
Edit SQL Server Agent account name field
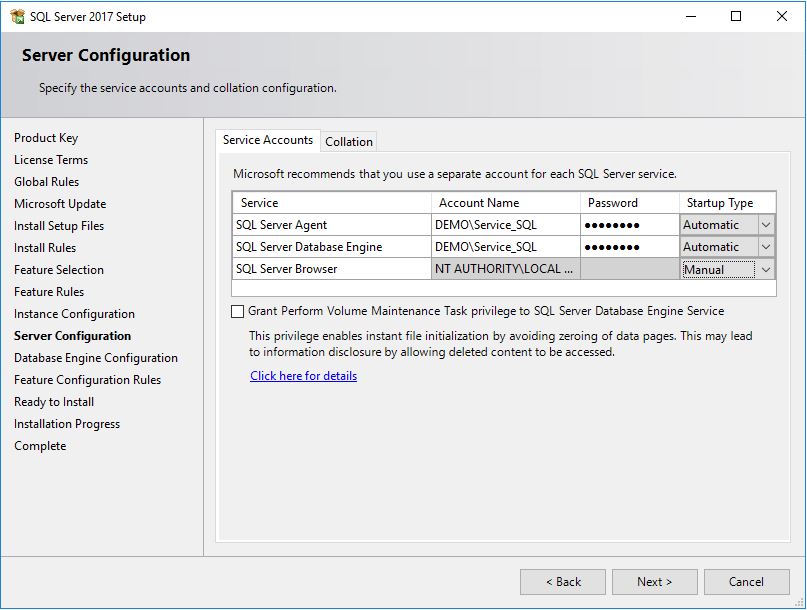point(505,224)
